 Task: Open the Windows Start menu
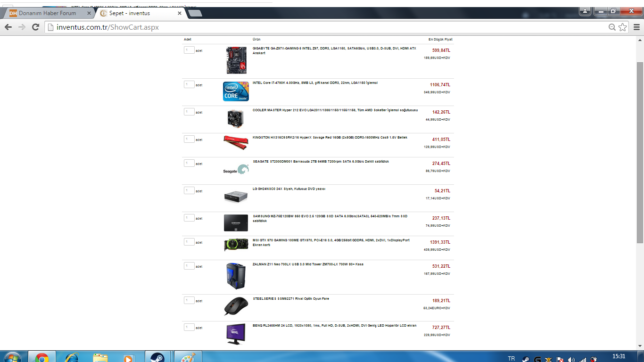(x=12, y=358)
